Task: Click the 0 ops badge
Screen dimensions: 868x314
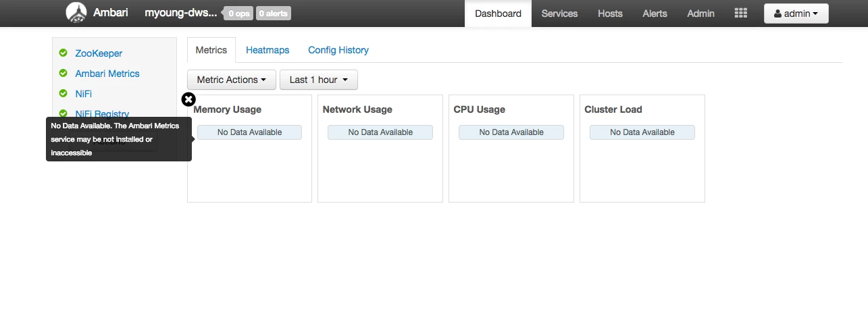Action: point(238,14)
